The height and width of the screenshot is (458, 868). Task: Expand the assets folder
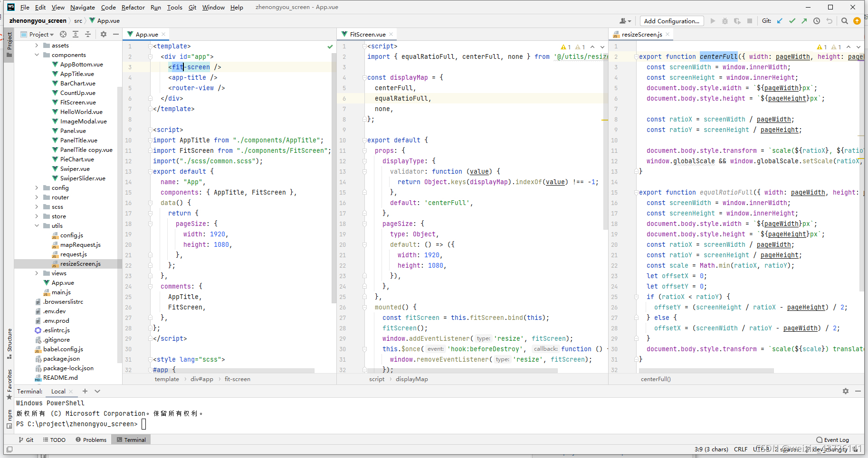pos(37,46)
